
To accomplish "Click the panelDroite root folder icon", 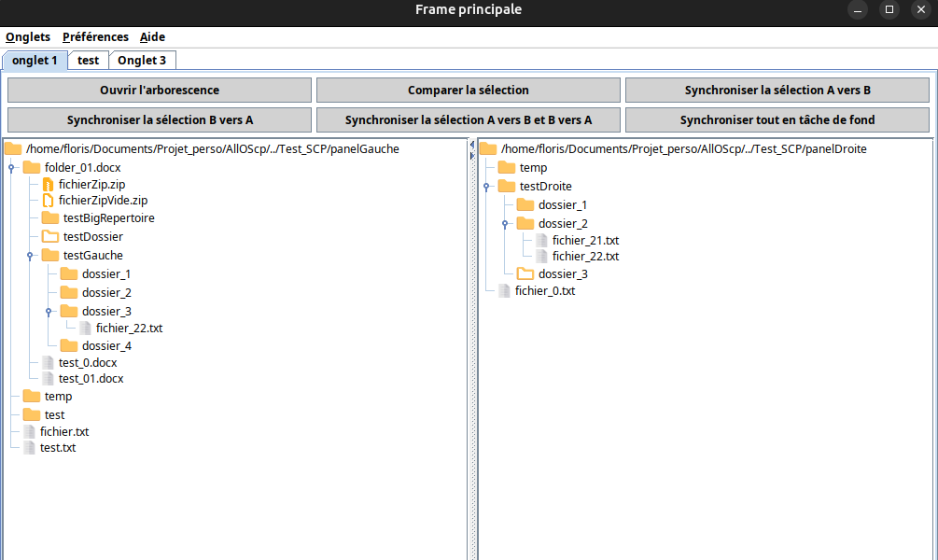I will tap(488, 149).
